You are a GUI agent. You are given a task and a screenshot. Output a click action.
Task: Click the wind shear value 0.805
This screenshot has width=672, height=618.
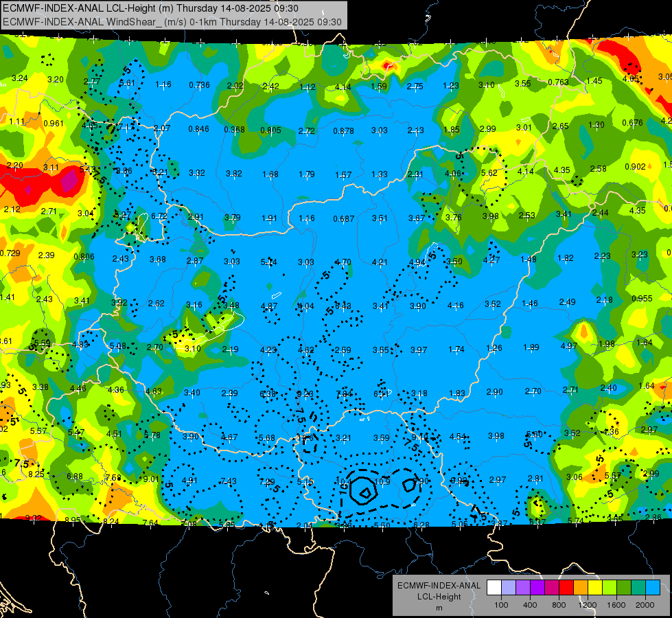tap(271, 130)
